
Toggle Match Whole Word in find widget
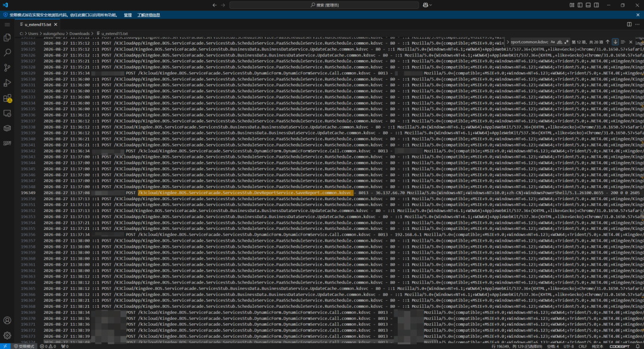[x=559, y=42]
